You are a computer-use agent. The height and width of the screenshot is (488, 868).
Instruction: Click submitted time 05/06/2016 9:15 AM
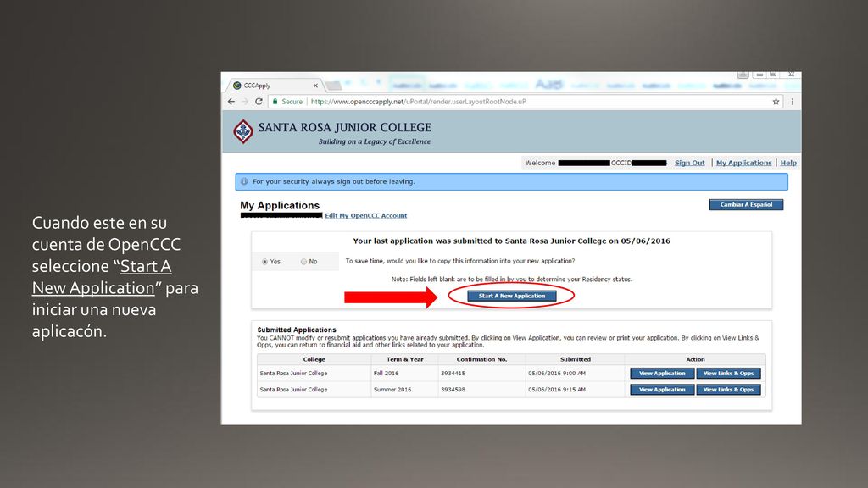tap(556, 390)
